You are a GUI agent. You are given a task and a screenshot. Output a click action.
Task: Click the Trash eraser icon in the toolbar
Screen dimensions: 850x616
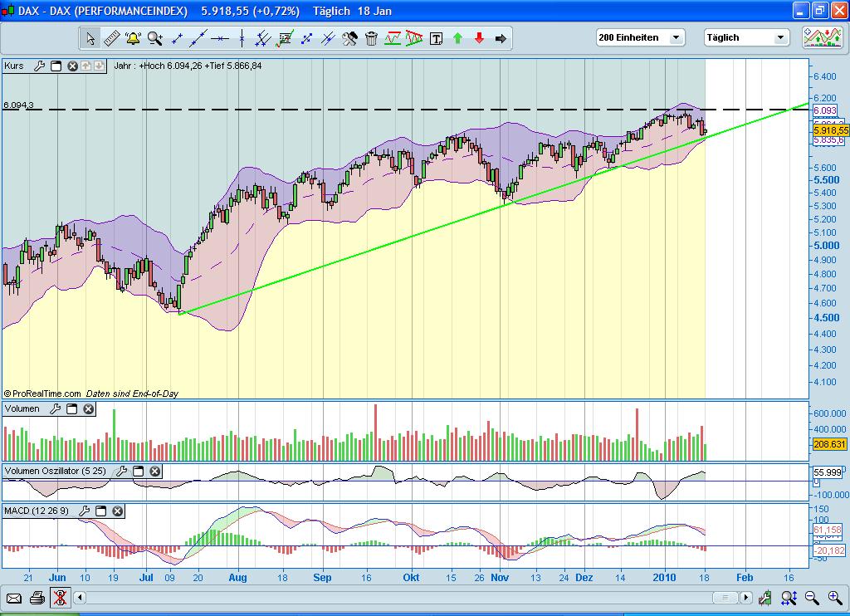[371, 37]
